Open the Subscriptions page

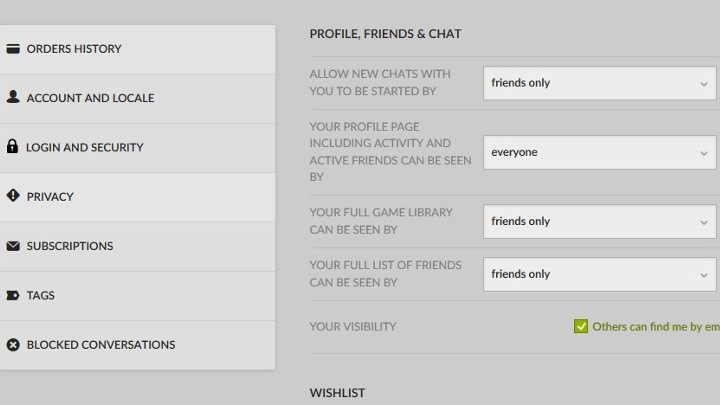(70, 246)
